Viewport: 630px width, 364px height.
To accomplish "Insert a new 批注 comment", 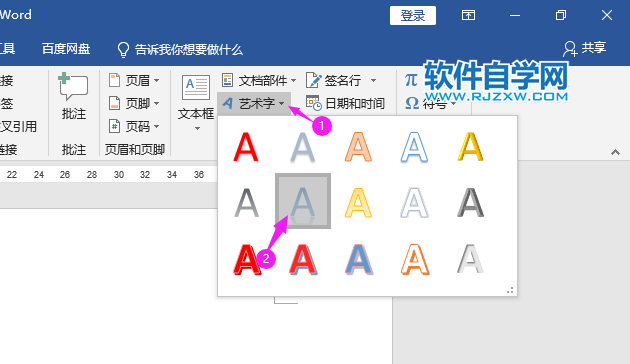I will pos(74,96).
